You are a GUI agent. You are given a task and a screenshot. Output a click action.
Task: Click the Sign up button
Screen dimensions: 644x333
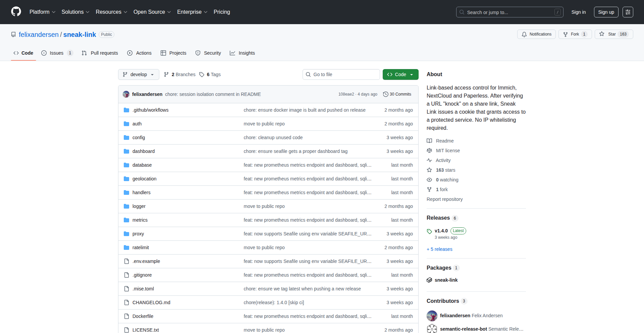coord(606,12)
